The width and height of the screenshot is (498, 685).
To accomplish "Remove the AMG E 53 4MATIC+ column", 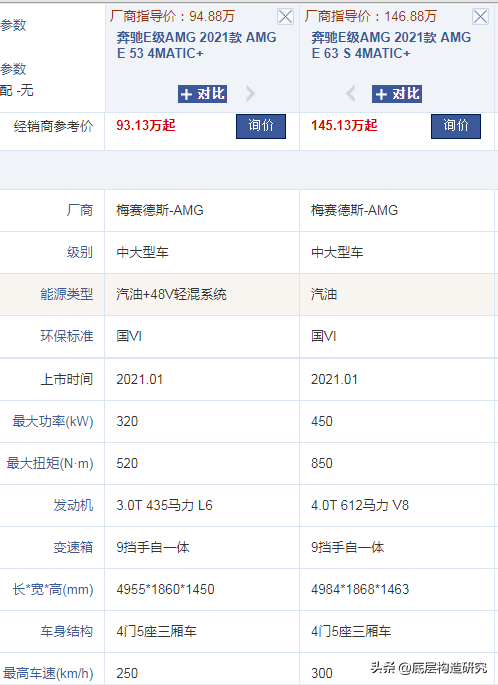I will [285, 17].
